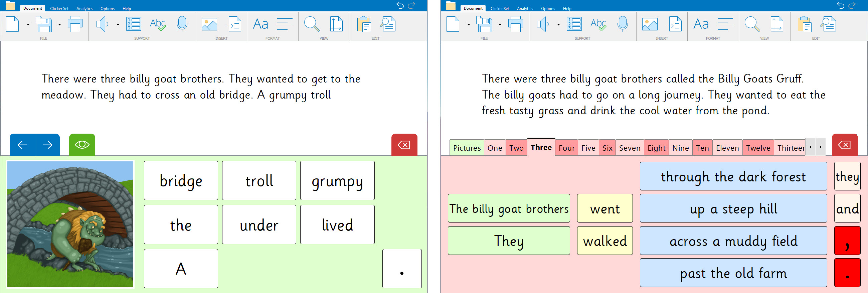
Task: Click the troll under bridge picture
Action: (70, 224)
